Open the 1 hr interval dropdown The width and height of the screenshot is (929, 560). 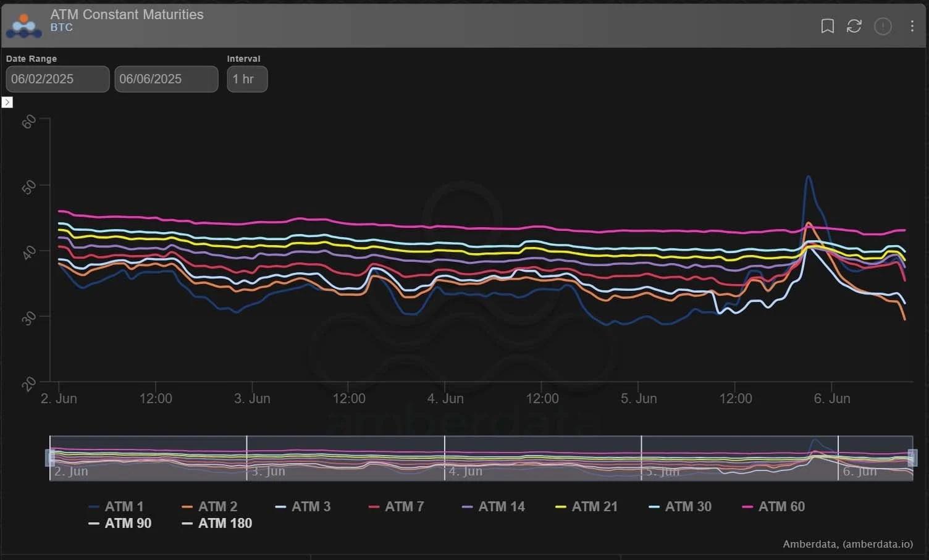point(247,79)
